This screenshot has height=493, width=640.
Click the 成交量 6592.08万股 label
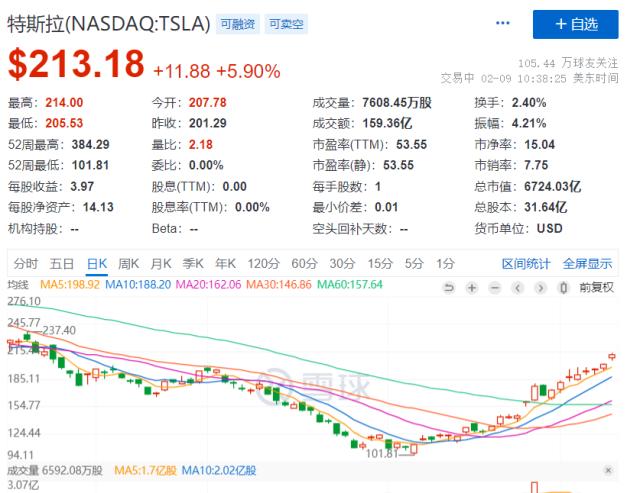(55, 471)
